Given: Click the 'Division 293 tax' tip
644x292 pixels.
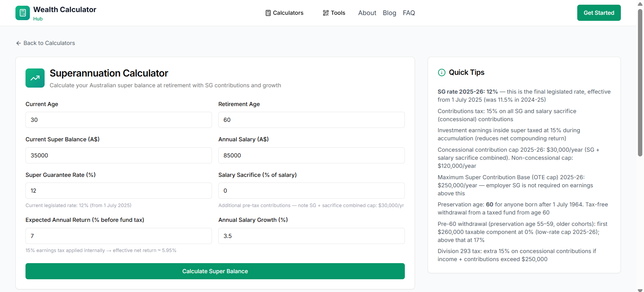Looking at the screenshot, I should [x=517, y=255].
